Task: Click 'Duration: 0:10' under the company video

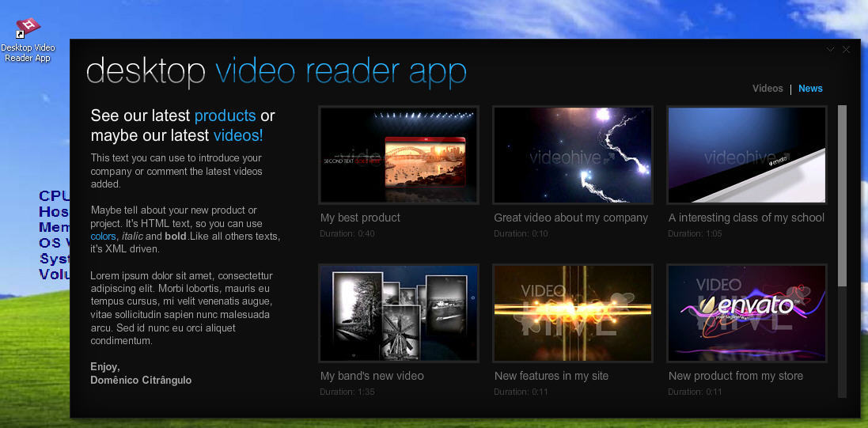Action: coord(521,233)
